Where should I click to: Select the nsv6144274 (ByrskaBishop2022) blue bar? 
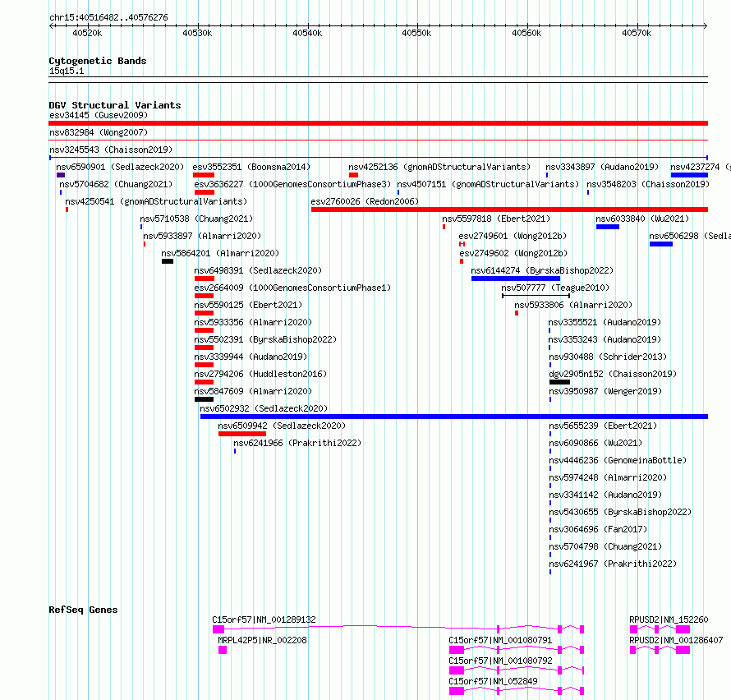516,279
